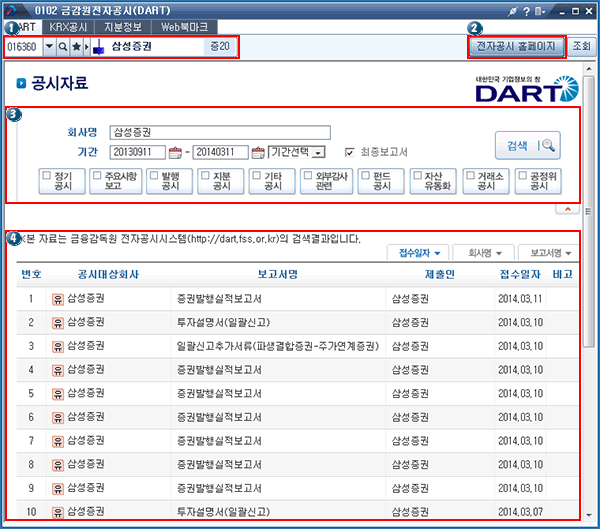
Task: Sort results by 접수일자 dropdown
Action: click(x=419, y=253)
